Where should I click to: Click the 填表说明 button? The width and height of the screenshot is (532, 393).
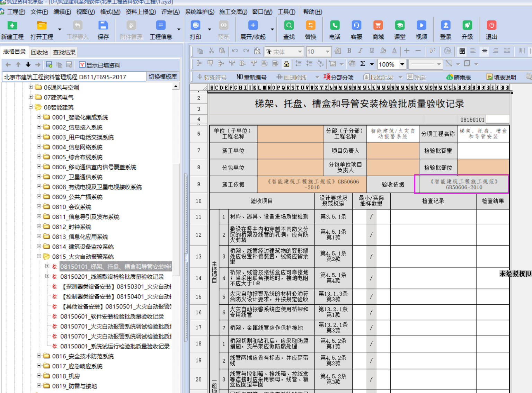tap(501, 77)
